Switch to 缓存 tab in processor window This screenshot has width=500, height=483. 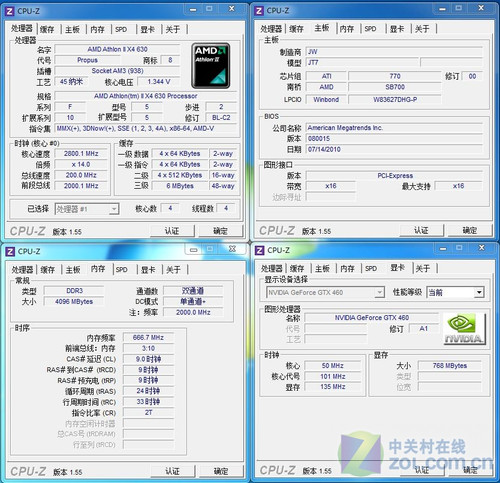click(x=47, y=29)
